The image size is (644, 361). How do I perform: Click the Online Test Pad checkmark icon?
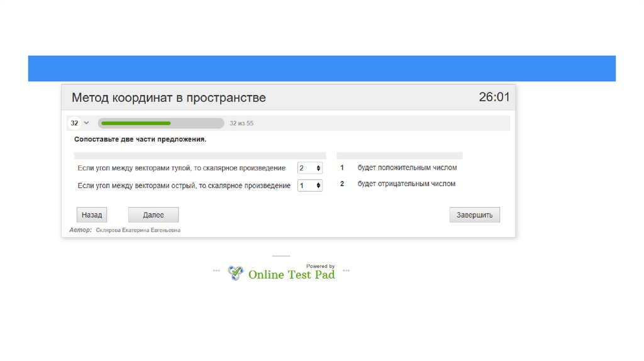pyautogui.click(x=236, y=273)
